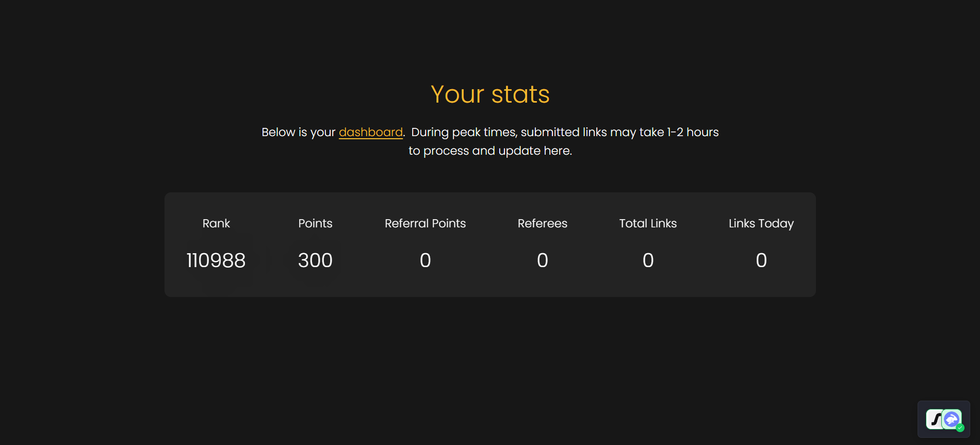
Task: Open the dashboard link
Action: click(370, 133)
